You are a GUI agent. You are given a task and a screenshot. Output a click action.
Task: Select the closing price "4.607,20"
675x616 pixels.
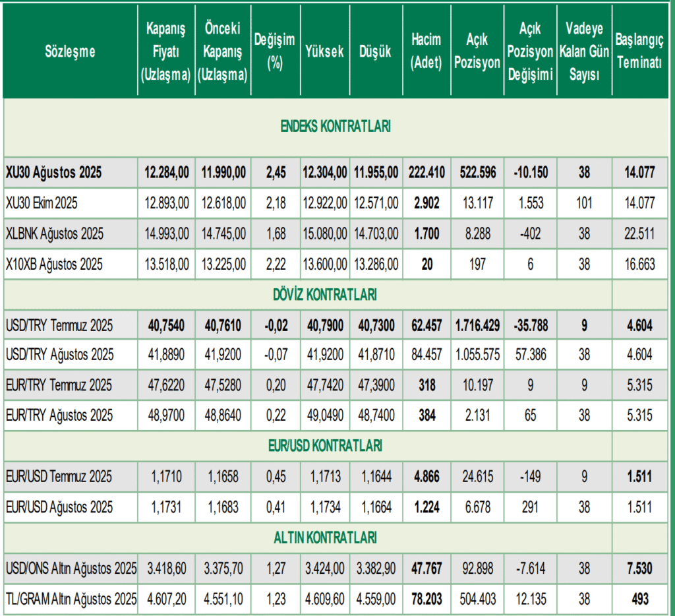[x=167, y=600]
